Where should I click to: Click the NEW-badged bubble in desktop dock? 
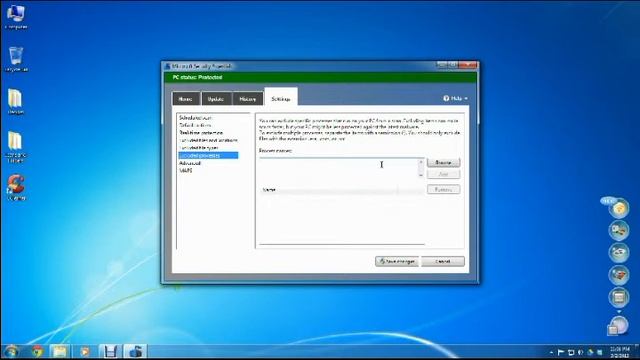618,208
